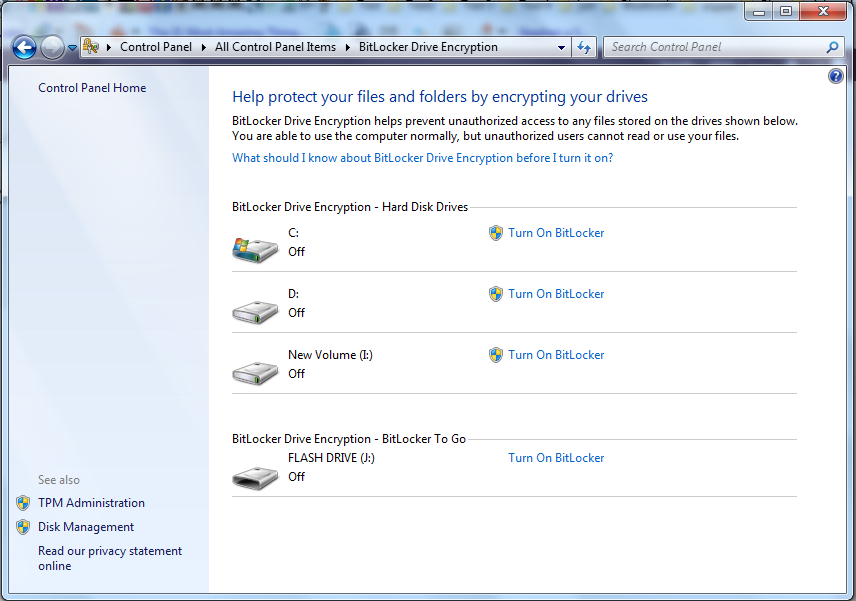Read our privacy statement online
The height and width of the screenshot is (601, 856).
[110, 558]
